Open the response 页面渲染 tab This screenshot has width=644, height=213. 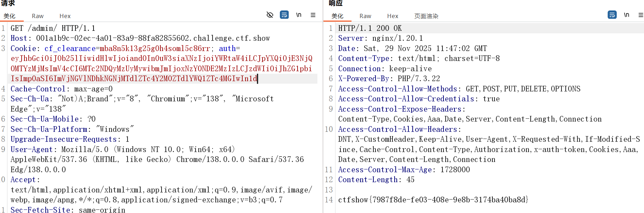coord(426,16)
